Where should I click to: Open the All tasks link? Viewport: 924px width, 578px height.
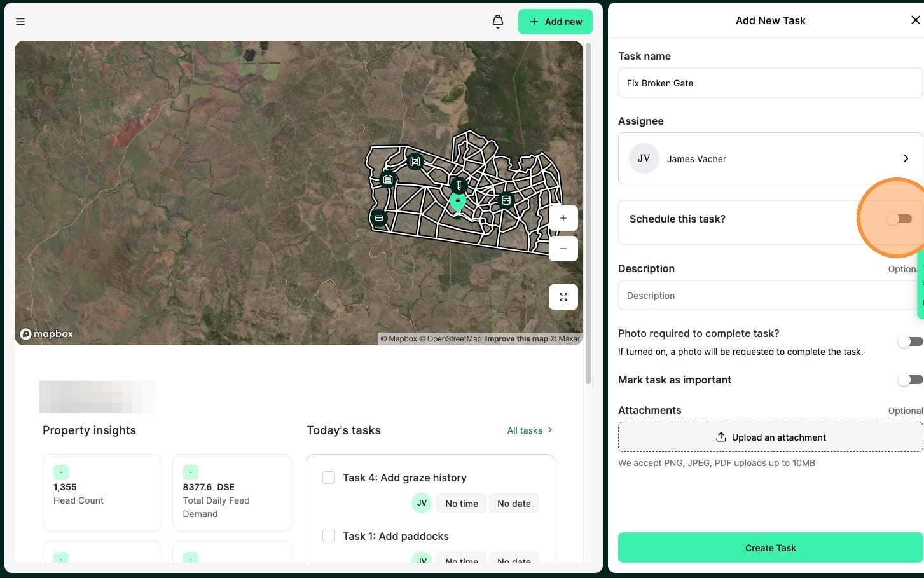[530, 430]
